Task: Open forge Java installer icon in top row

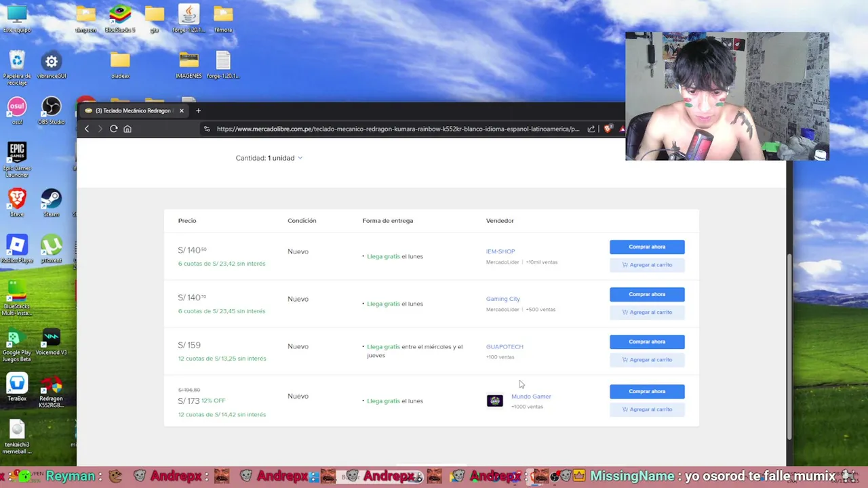Action: click(x=189, y=18)
